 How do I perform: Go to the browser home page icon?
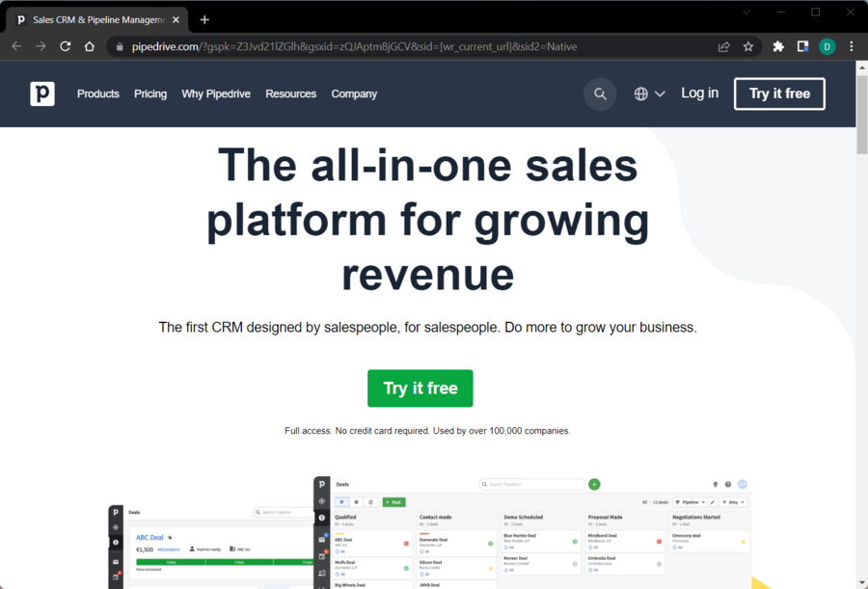coord(90,46)
